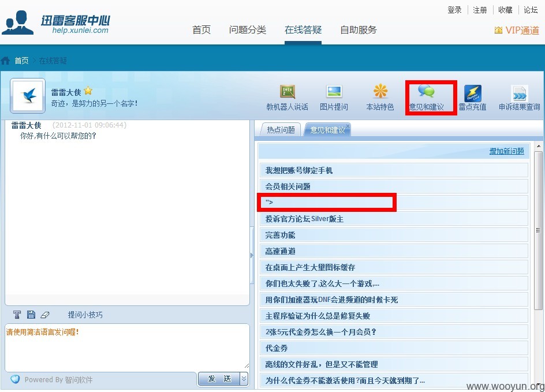
Task: Click 首页 in the breadcrumb
Action: coord(21,61)
